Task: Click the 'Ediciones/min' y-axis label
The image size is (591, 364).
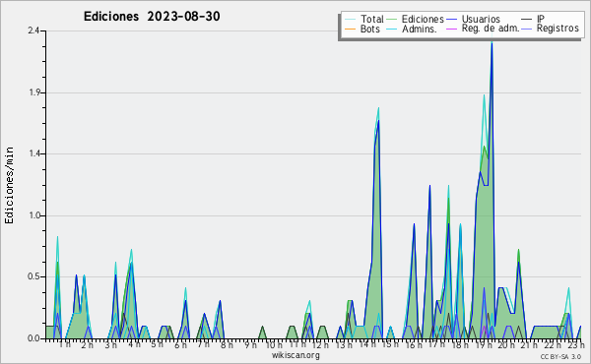Action: [x=9, y=185]
